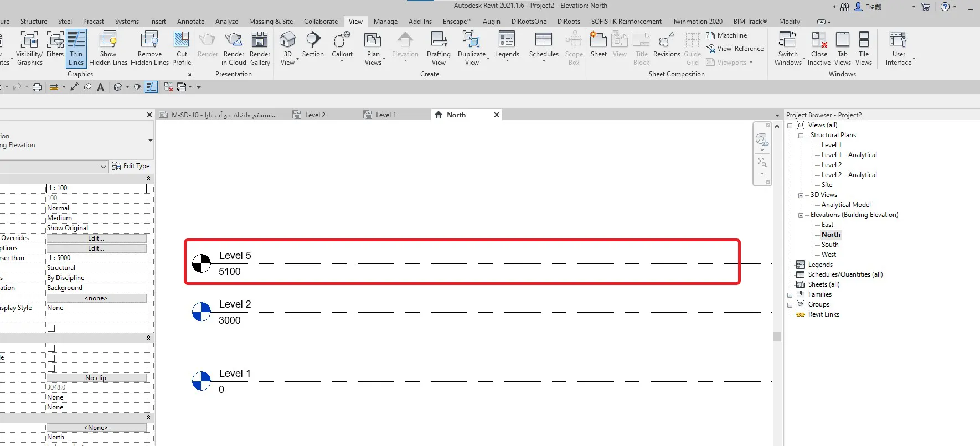Viewport: 980px width, 446px height.
Task: Click the search binoculars icon
Action: 845,7
